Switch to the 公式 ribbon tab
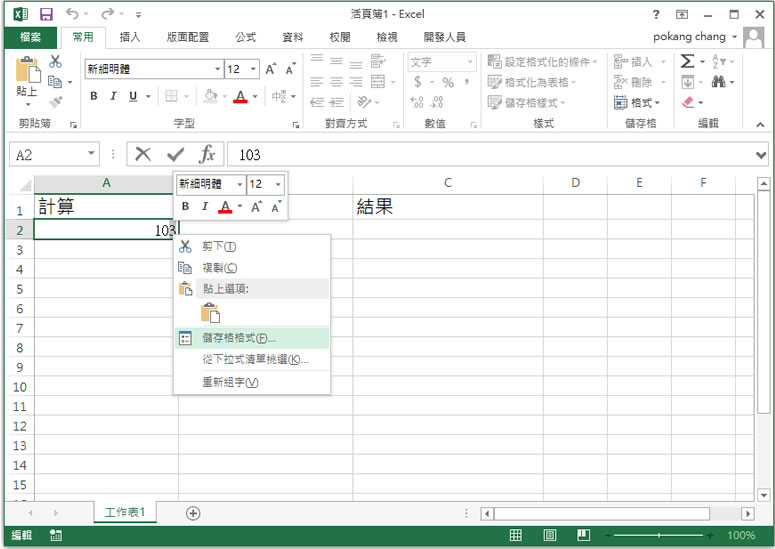The image size is (775, 549). pyautogui.click(x=245, y=37)
